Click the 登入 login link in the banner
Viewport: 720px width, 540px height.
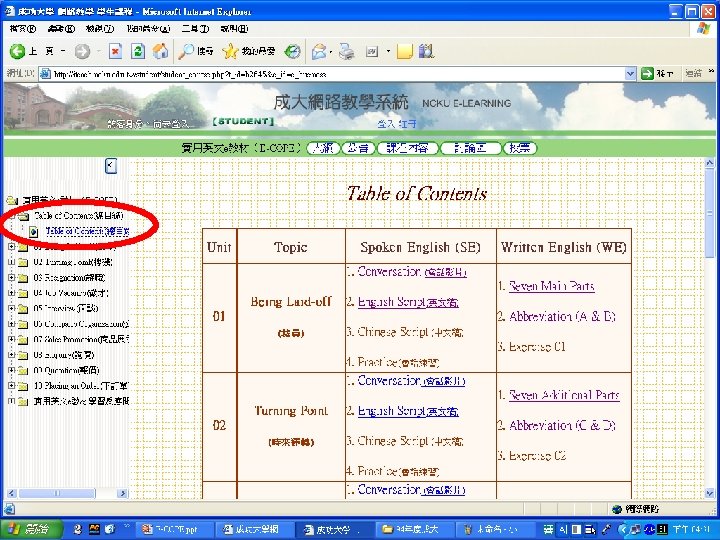386,124
